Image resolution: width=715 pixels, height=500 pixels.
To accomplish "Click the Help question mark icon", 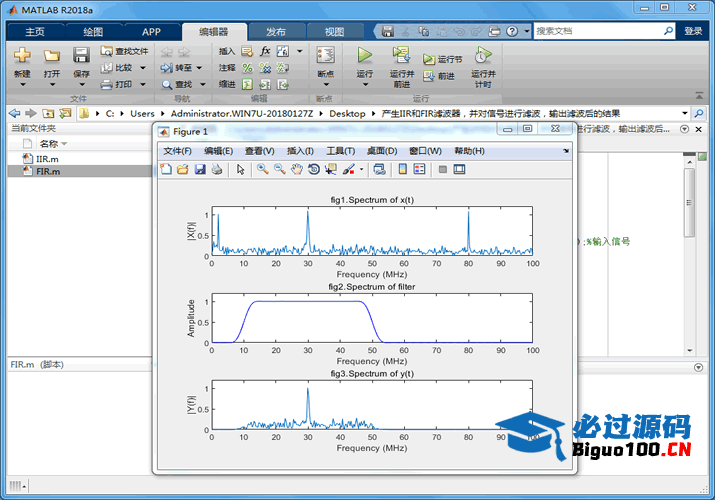I will click(x=512, y=31).
